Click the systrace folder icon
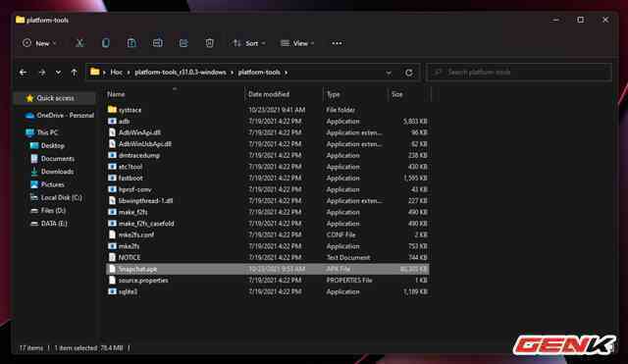The width and height of the screenshot is (628, 364). [112, 109]
